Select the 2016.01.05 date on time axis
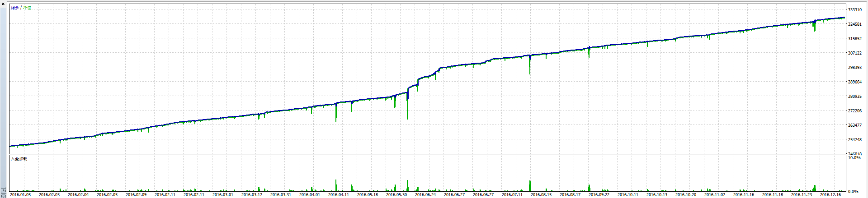 [x=20, y=195]
